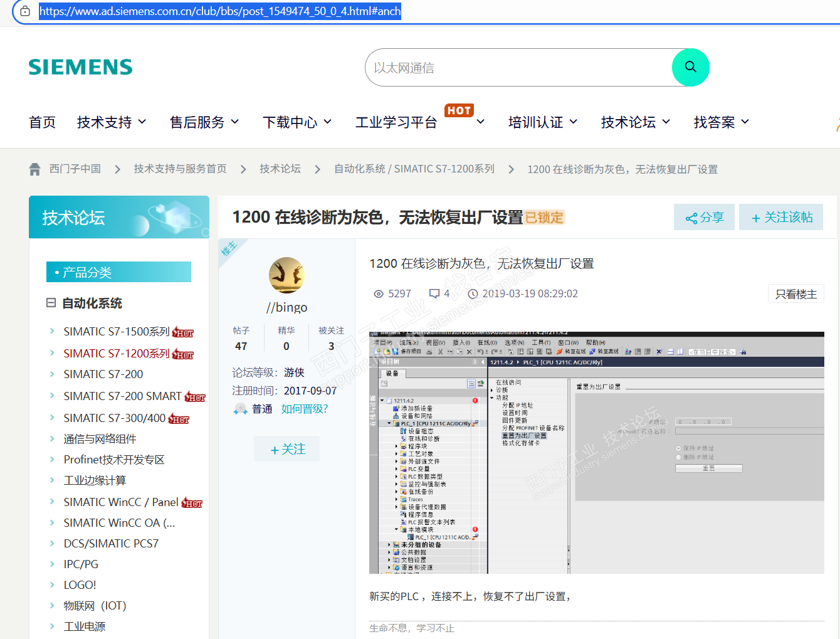
Task: Collapse the 自动化系统 category
Action: tap(51, 303)
